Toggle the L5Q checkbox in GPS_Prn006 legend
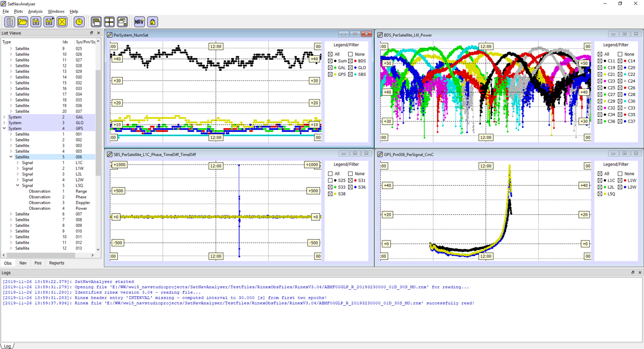 (x=599, y=194)
